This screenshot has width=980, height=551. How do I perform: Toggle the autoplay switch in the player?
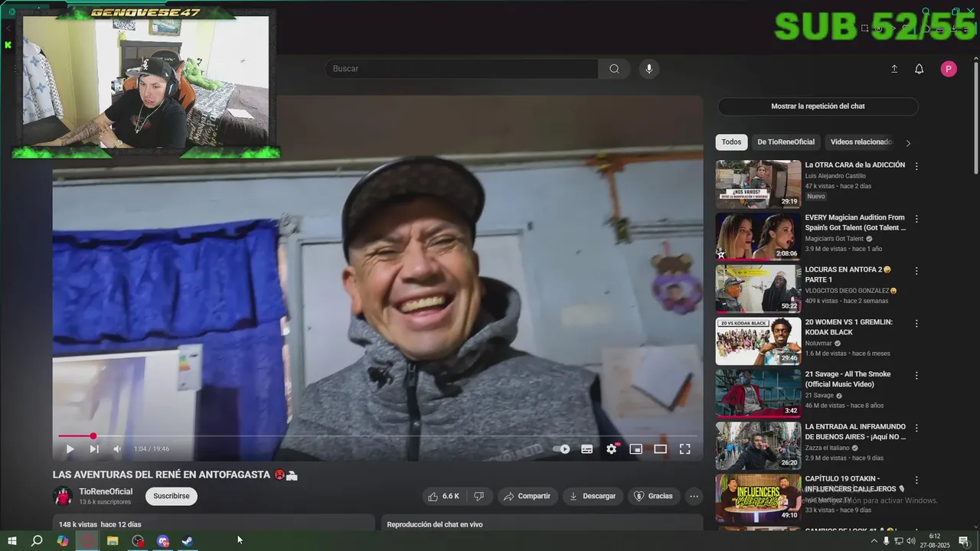(x=562, y=449)
